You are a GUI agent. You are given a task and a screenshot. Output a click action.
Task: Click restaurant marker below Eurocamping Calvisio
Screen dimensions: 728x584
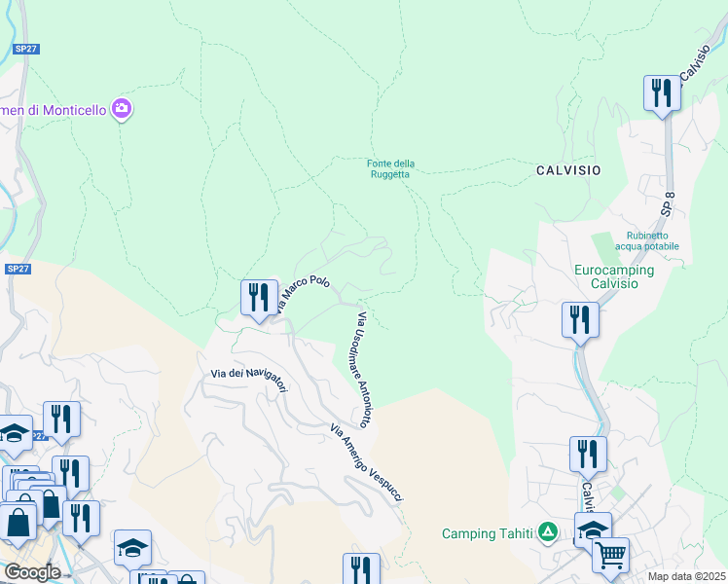(x=580, y=322)
